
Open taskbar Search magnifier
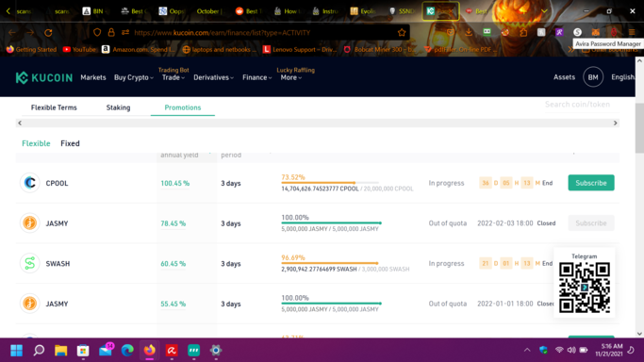[x=39, y=350]
